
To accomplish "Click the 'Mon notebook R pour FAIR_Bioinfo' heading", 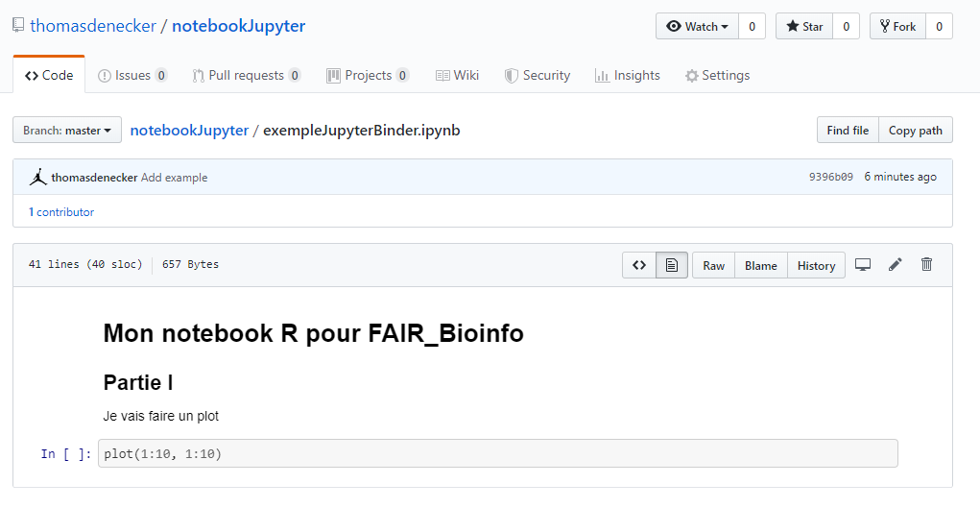I will tap(314, 333).
